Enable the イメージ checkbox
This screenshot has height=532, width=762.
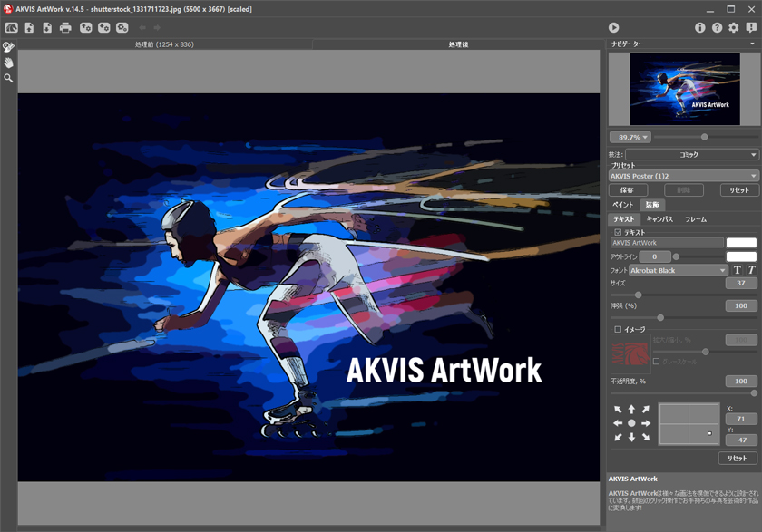coord(618,329)
